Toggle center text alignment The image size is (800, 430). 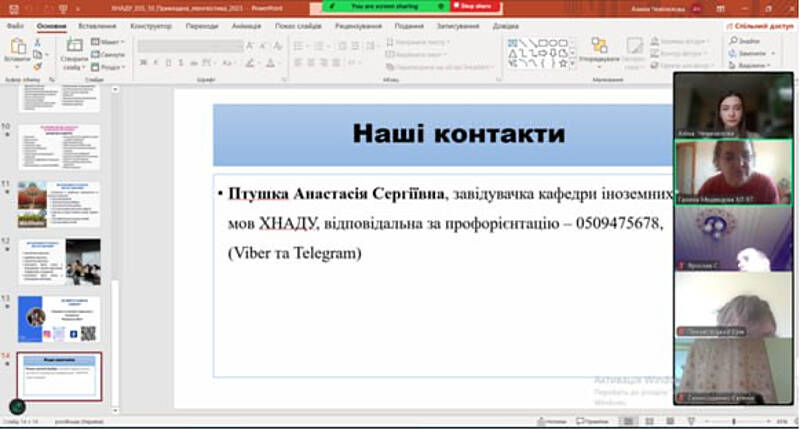click(311, 63)
